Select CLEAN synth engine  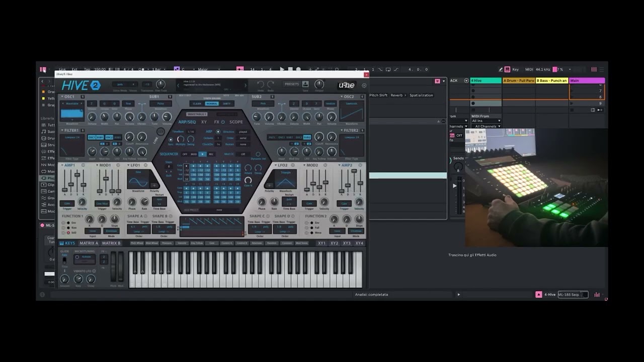coord(197,104)
